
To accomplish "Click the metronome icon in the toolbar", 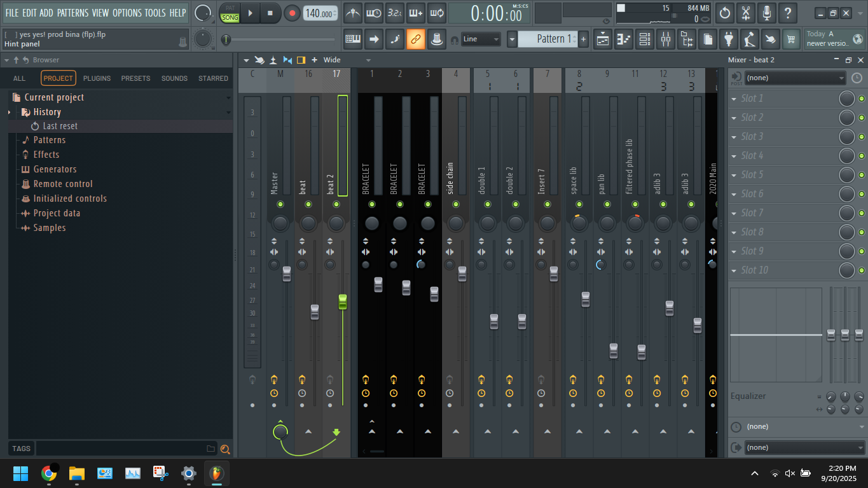I will (x=353, y=13).
